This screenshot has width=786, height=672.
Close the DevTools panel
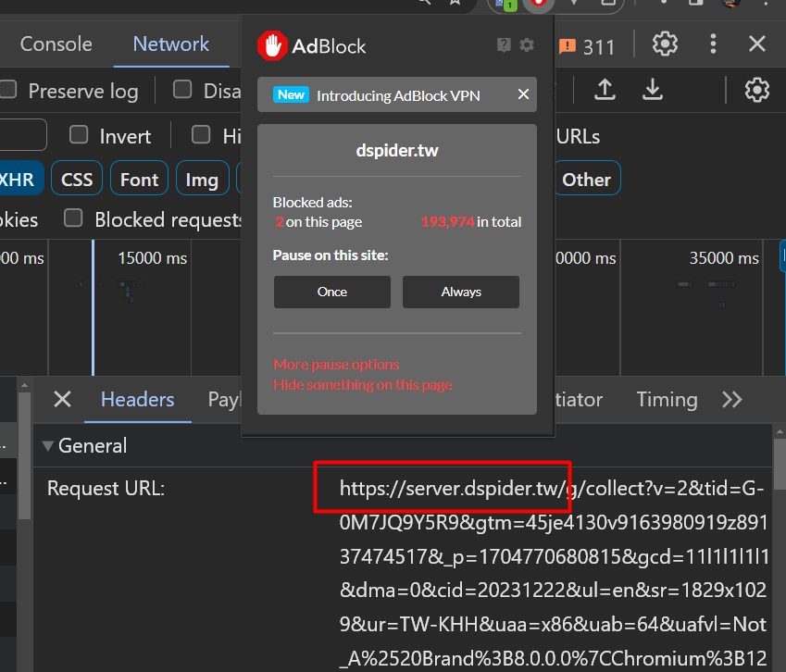757,44
